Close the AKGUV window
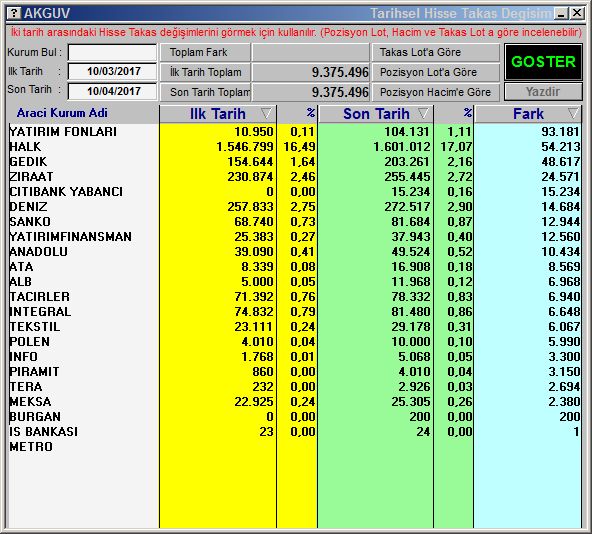This screenshot has width=592, height=534. point(577,14)
